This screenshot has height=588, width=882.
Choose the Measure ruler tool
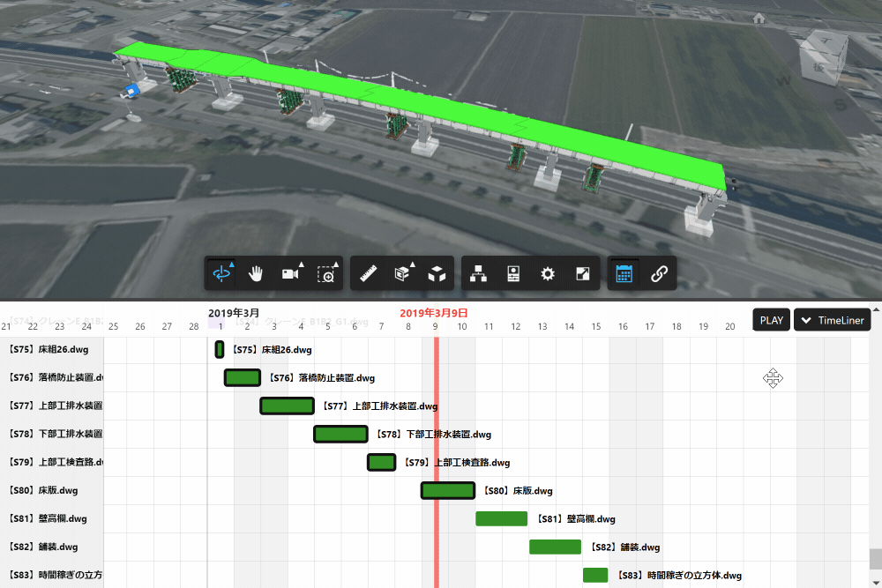[x=369, y=274]
